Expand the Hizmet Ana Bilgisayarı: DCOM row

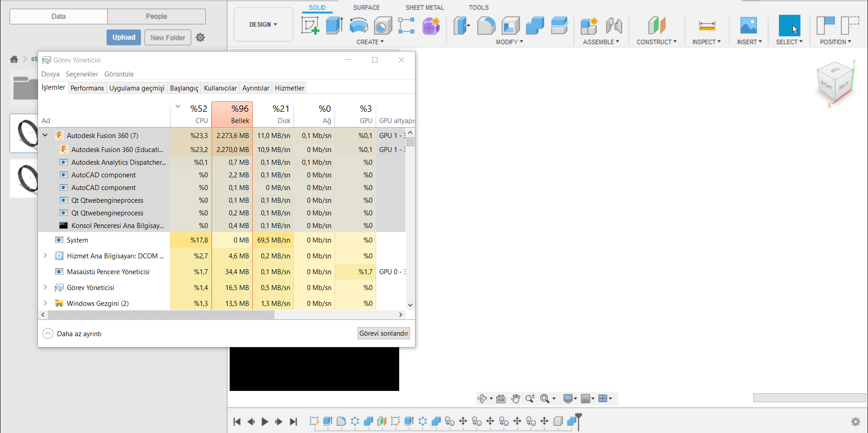(x=45, y=256)
